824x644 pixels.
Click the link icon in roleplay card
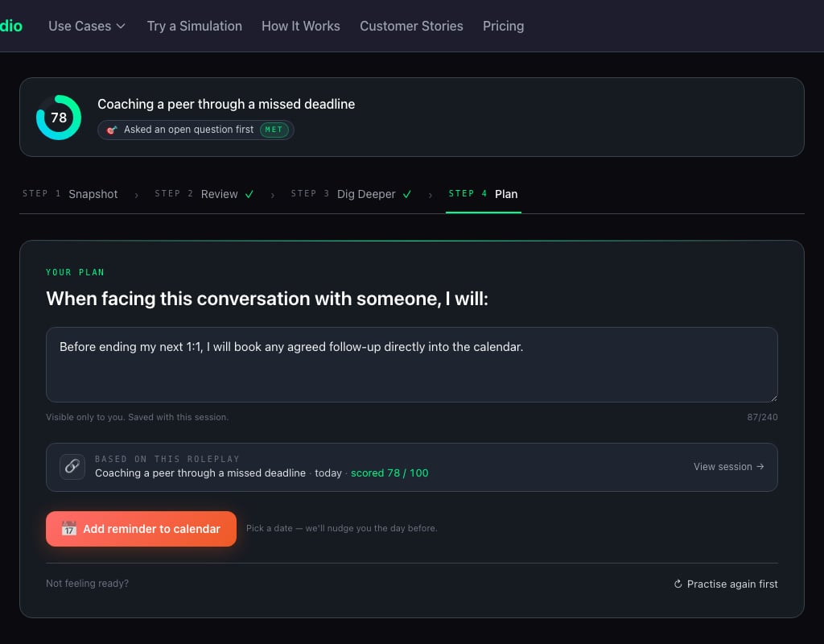[x=72, y=467]
